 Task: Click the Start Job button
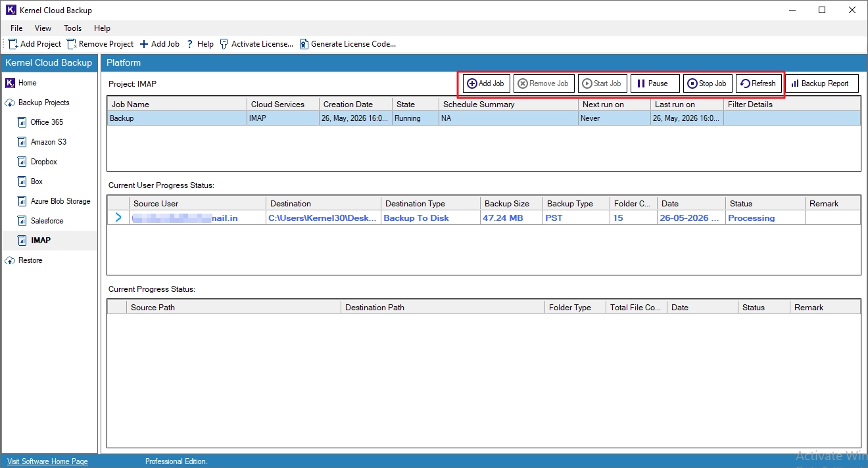pyautogui.click(x=602, y=83)
